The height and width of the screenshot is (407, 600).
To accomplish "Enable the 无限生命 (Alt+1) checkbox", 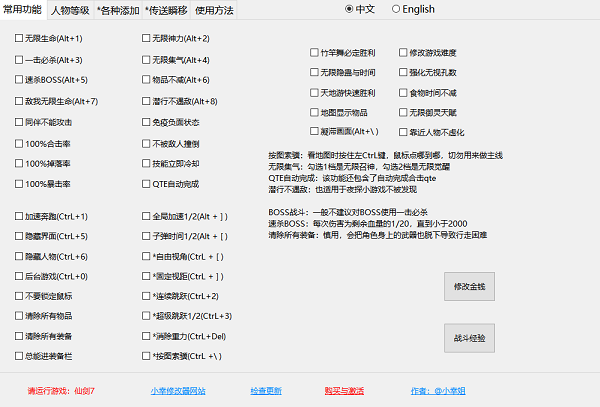I will pyautogui.click(x=20, y=38).
